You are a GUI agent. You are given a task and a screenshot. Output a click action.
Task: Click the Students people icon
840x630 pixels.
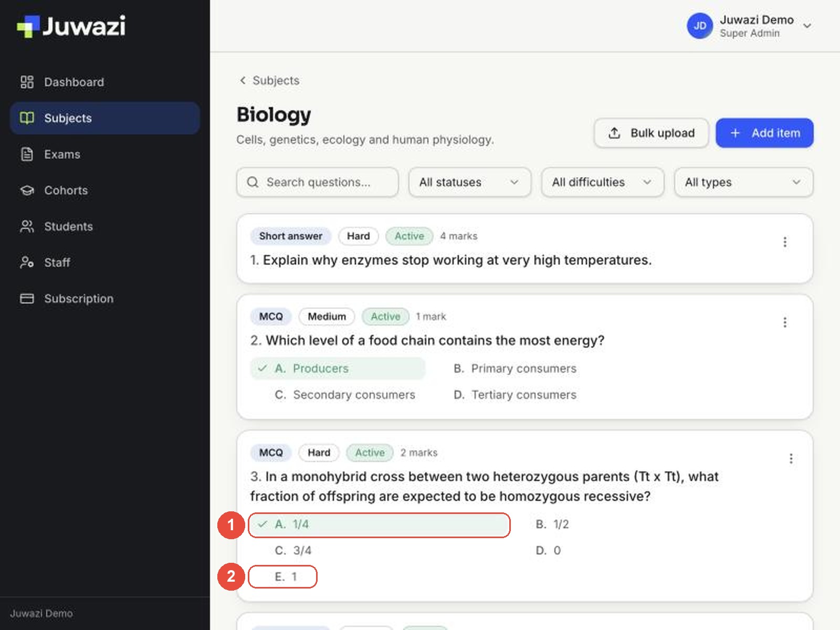27,226
